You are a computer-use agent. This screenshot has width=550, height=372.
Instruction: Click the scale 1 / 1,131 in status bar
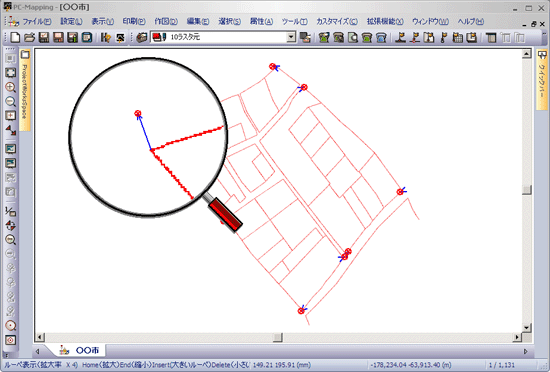point(502,365)
